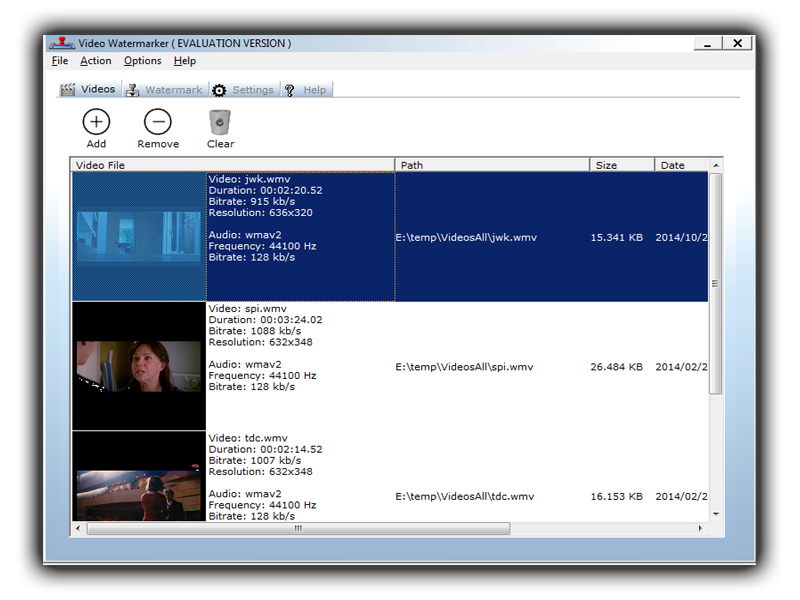Click the Settings tab gear icon
800x600 pixels.
coord(219,90)
